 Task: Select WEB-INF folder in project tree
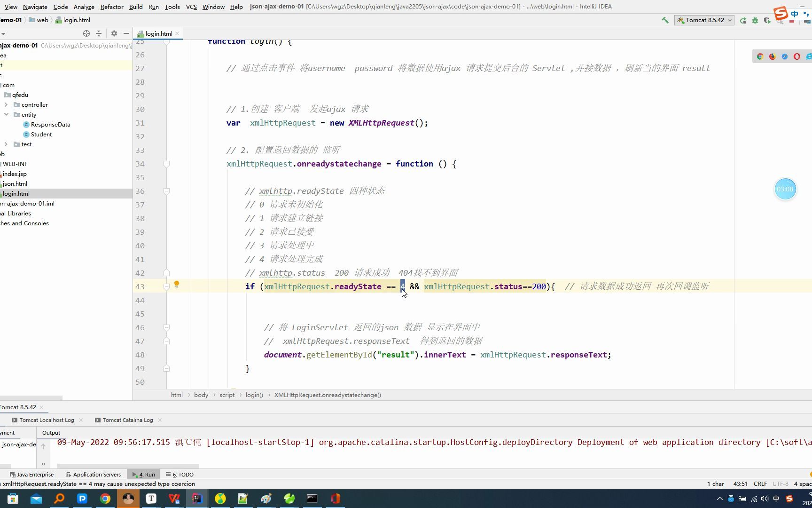pos(15,164)
